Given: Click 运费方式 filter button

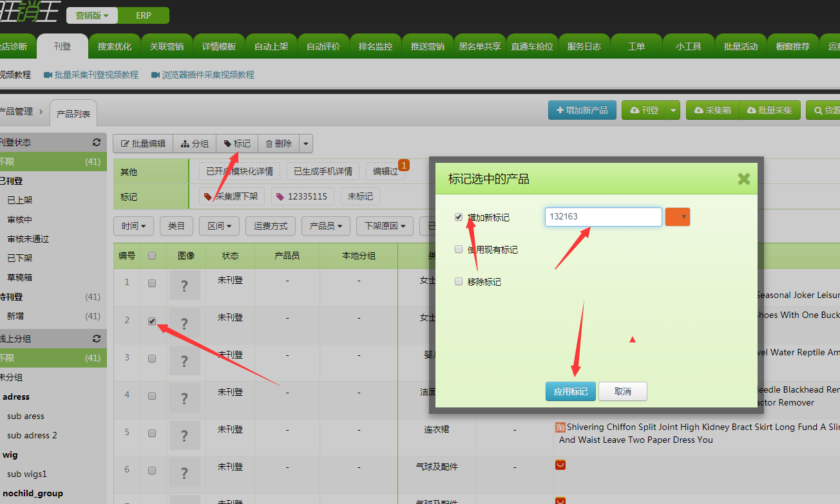Looking at the screenshot, I should click(271, 226).
